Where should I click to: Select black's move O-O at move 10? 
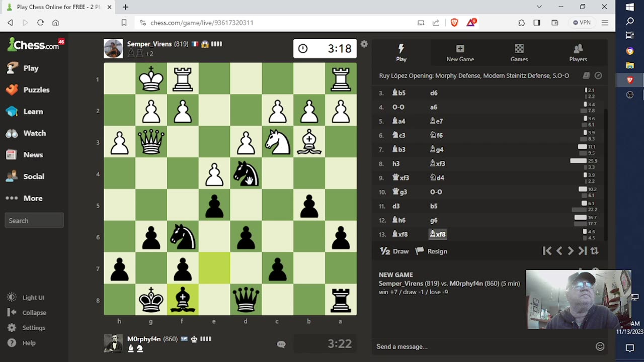pos(436,192)
